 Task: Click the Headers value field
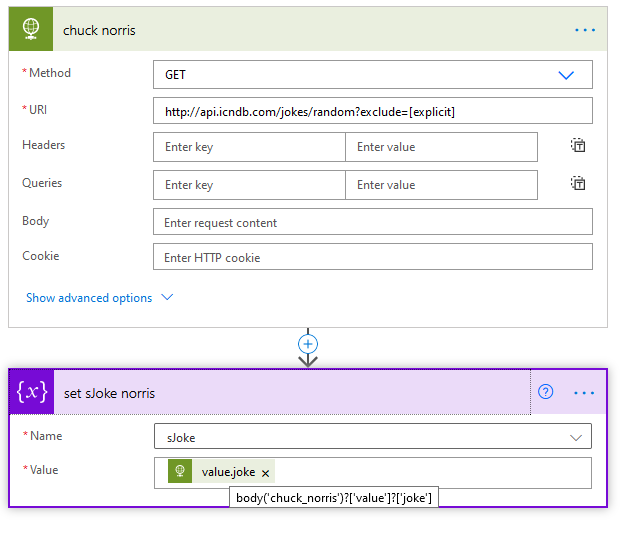pos(441,147)
